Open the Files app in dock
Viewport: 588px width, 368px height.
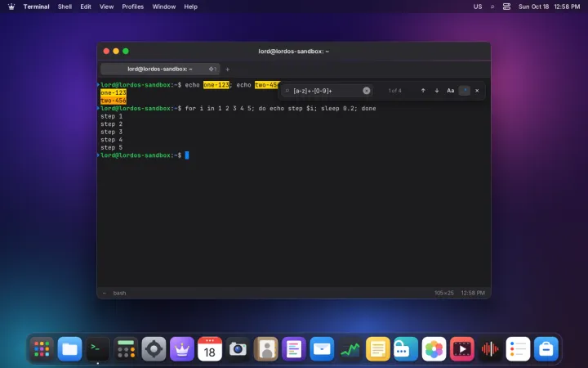pyautogui.click(x=69, y=349)
